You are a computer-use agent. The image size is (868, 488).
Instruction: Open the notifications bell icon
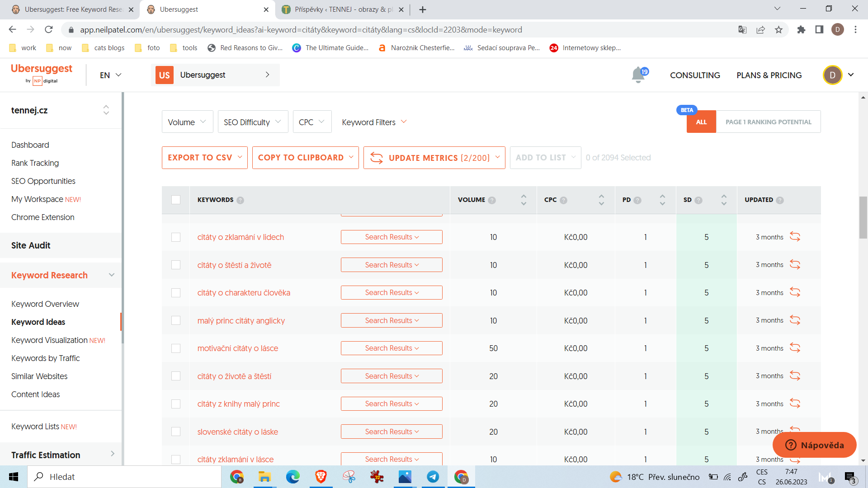tap(638, 75)
